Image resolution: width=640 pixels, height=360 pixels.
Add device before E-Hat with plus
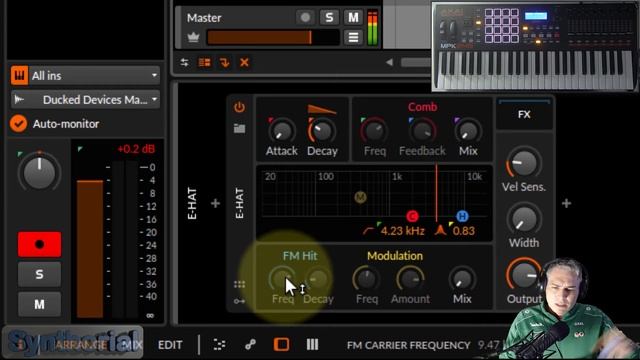216,203
